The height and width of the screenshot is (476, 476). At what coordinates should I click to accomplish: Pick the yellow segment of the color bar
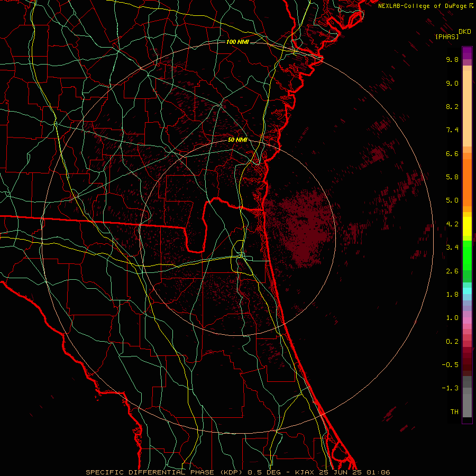pyautogui.click(x=467, y=226)
